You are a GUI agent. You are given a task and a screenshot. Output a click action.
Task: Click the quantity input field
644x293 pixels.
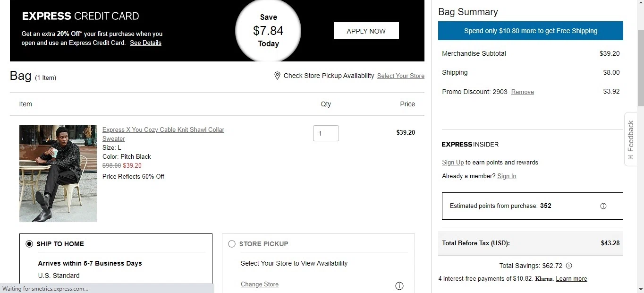coord(326,133)
